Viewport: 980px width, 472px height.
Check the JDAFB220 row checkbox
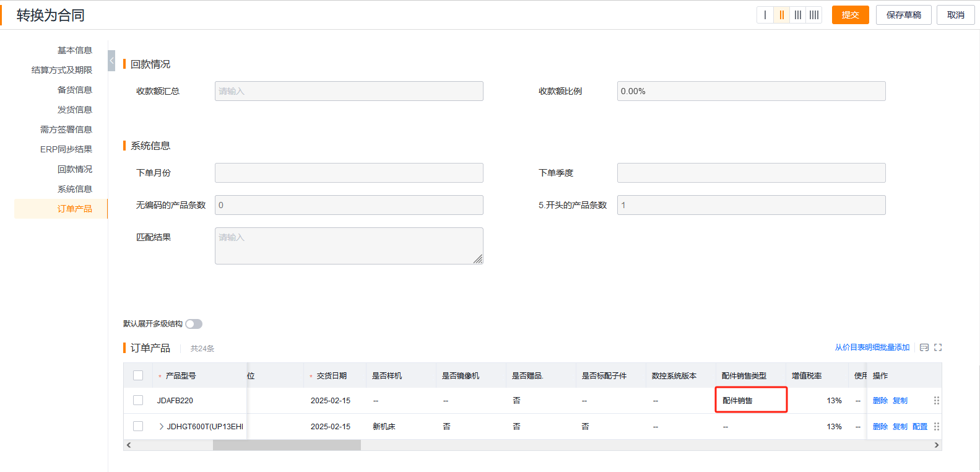[138, 401]
